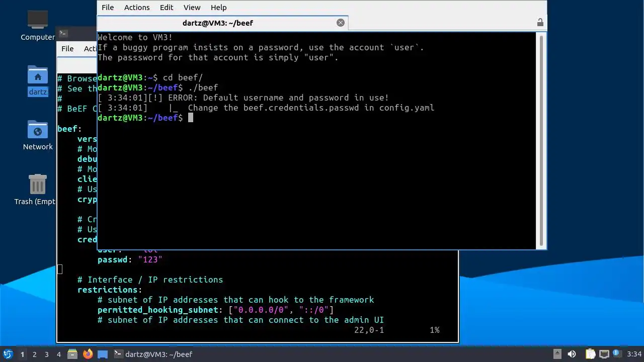Switch to workspace 2
Viewport: 644px width, 362px height.
34,354
